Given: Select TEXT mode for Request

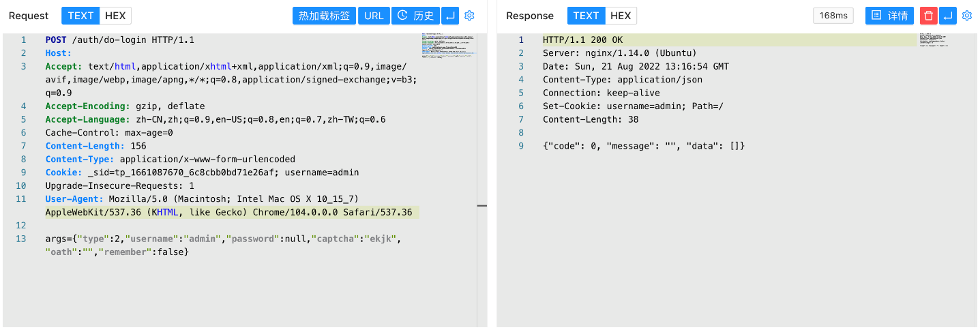Looking at the screenshot, I should click(80, 16).
